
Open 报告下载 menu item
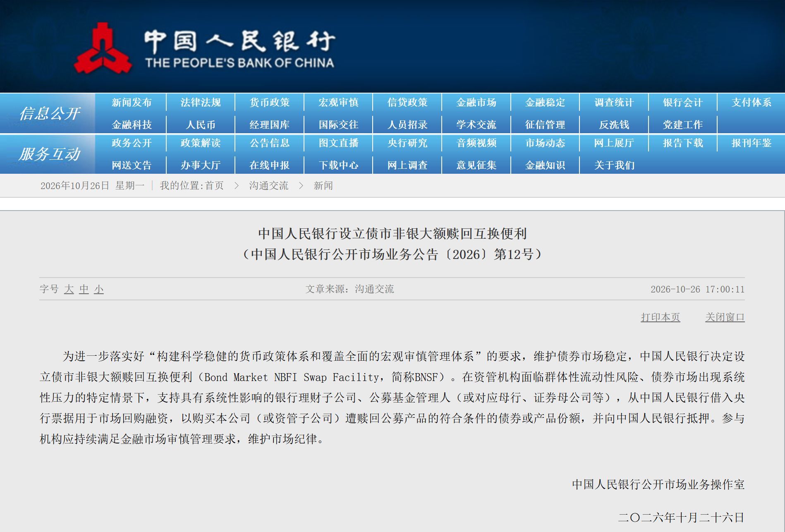(x=683, y=143)
